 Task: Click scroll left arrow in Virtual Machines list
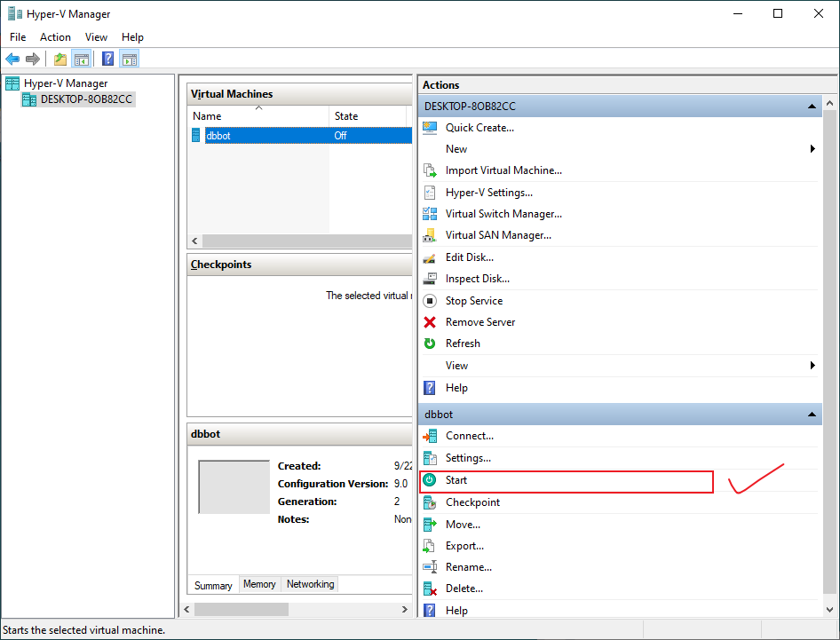194,241
